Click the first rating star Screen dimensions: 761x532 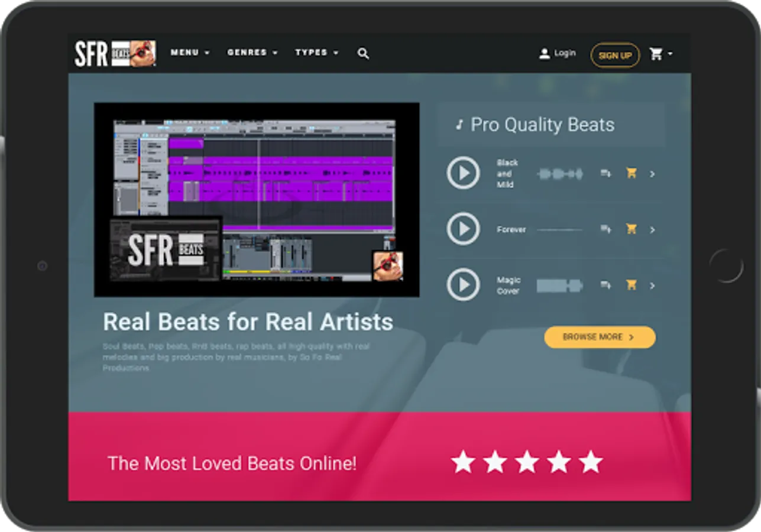(463, 462)
